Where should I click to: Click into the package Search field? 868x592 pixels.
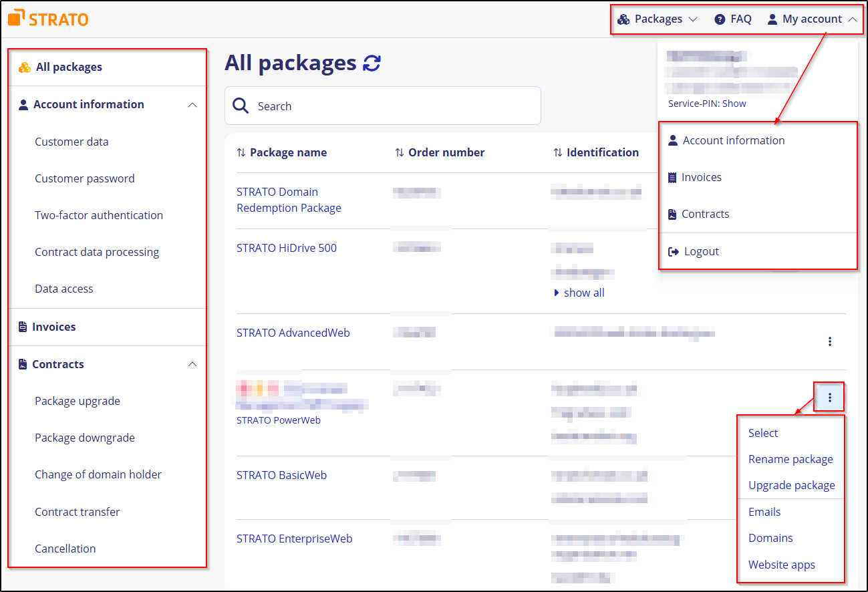click(394, 106)
